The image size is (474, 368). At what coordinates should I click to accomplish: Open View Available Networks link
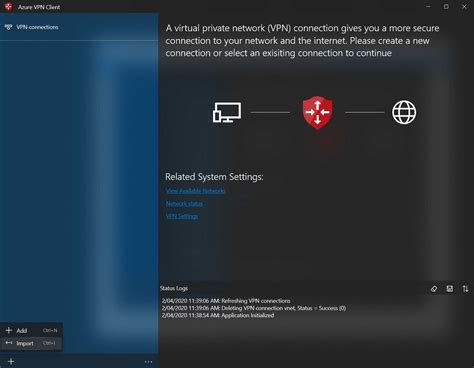click(x=196, y=191)
